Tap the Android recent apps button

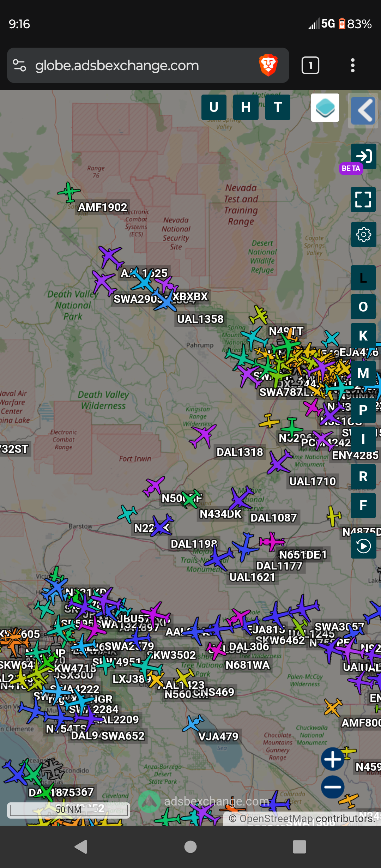[x=300, y=847]
